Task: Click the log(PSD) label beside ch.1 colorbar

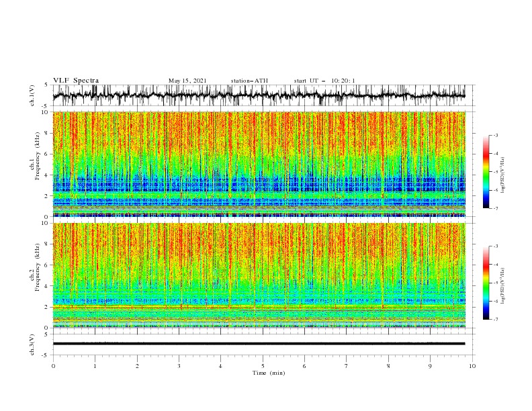Action: pos(502,176)
